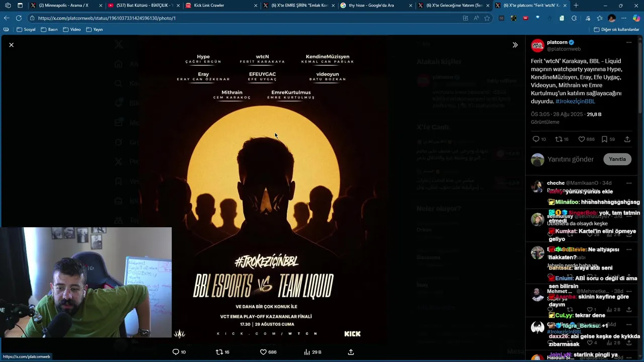The width and height of the screenshot is (644, 362).
Task: Switch to the Geleceğime Yatırım tab
Action: (x=453, y=6)
